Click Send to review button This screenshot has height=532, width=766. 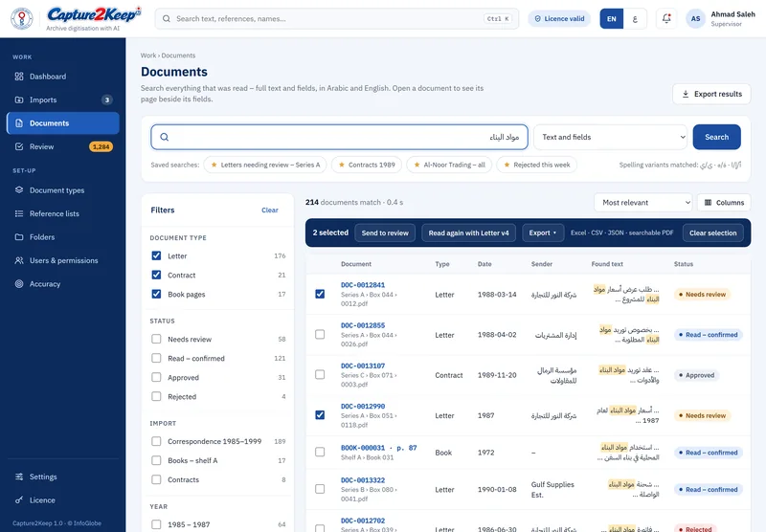pos(385,233)
